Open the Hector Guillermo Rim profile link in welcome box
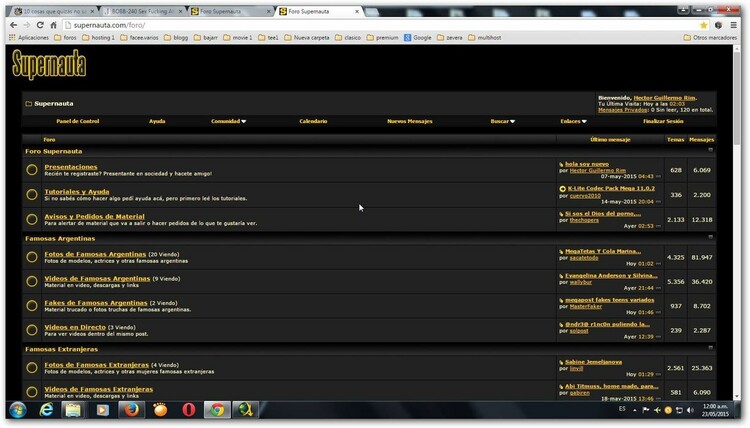The image size is (750, 428). point(664,98)
